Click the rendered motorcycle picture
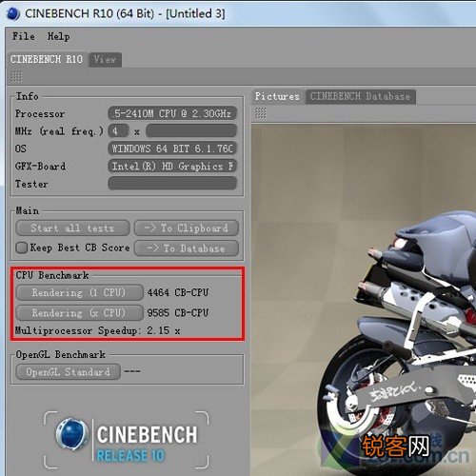The height and width of the screenshot is (476, 476). 364,300
